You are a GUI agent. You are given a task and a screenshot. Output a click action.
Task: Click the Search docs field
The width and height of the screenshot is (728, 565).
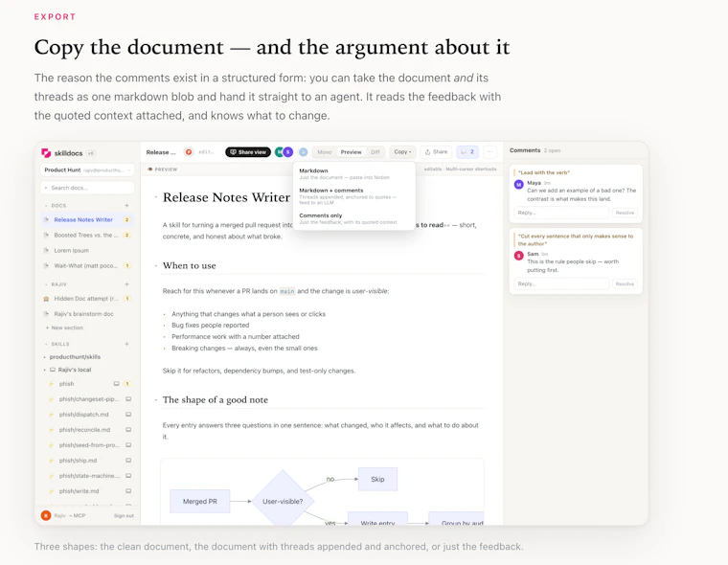[87, 188]
